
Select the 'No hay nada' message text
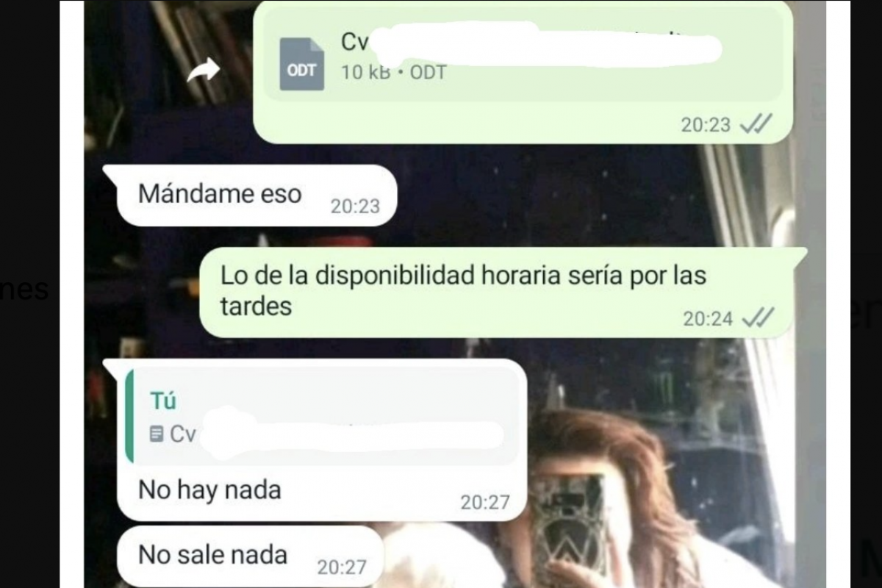(209, 490)
